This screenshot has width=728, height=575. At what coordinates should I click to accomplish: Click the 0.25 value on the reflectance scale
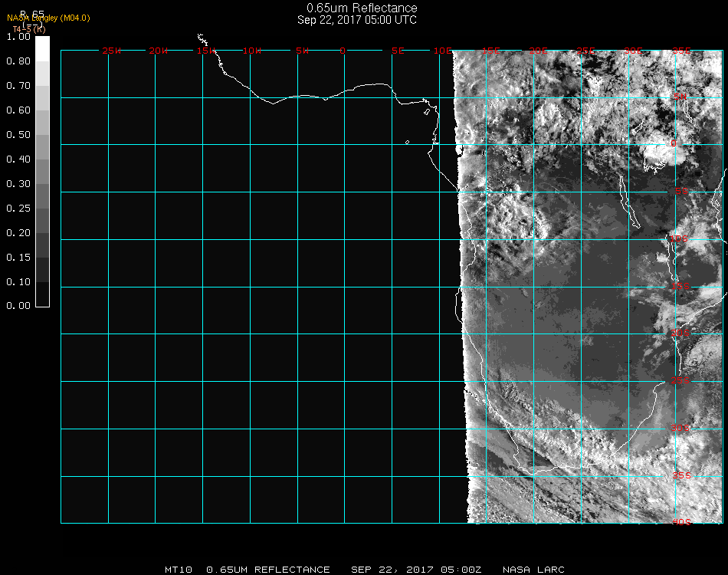pos(18,209)
